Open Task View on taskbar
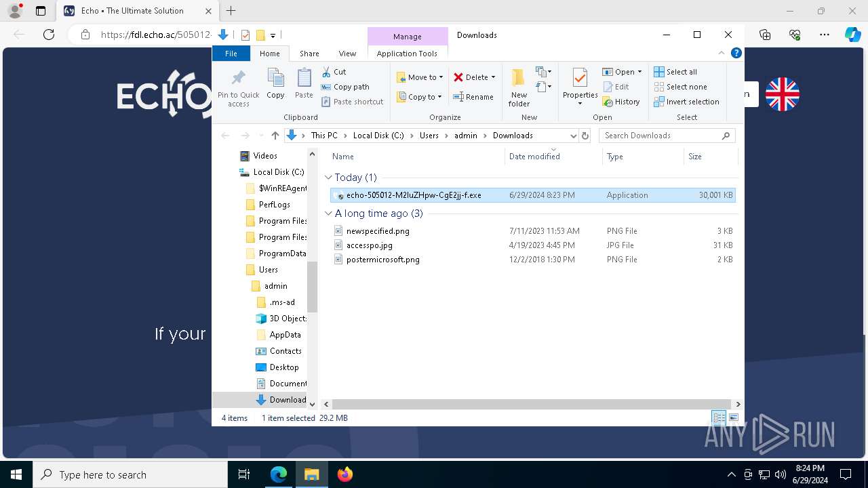This screenshot has width=868, height=488. click(x=245, y=474)
